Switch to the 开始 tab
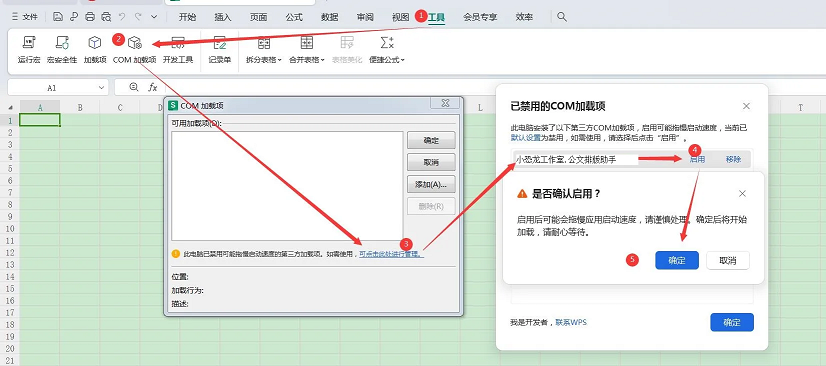 pos(187,17)
